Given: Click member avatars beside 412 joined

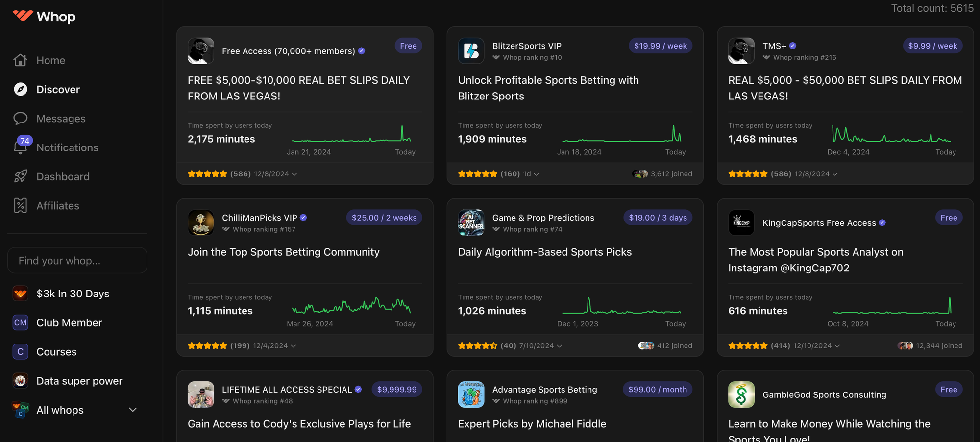Looking at the screenshot, I should 646,345.
